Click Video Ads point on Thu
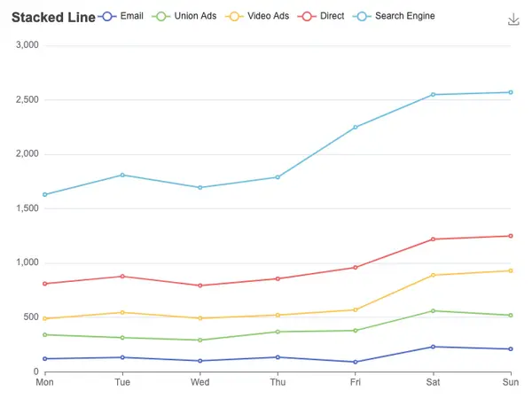Viewport: 532px width, 399px height. tap(278, 315)
